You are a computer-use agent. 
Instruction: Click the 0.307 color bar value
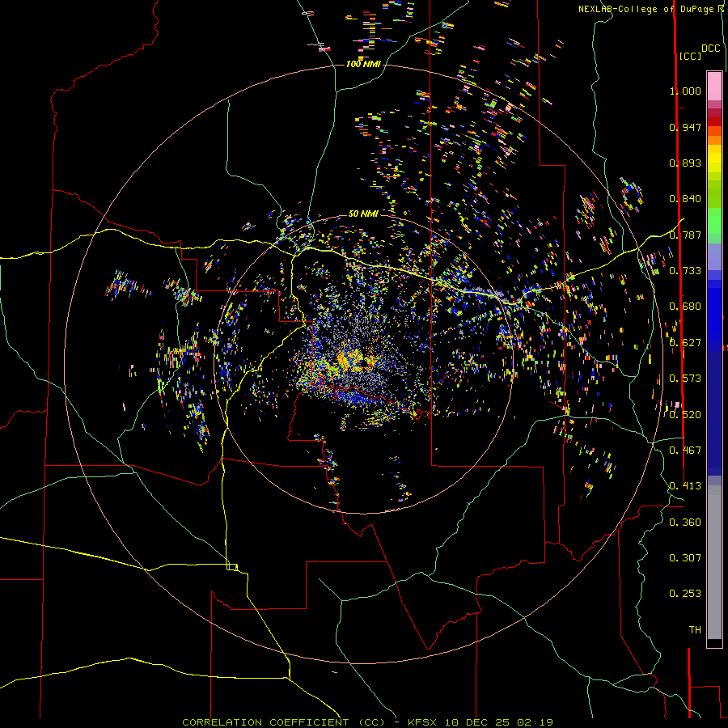(x=685, y=558)
